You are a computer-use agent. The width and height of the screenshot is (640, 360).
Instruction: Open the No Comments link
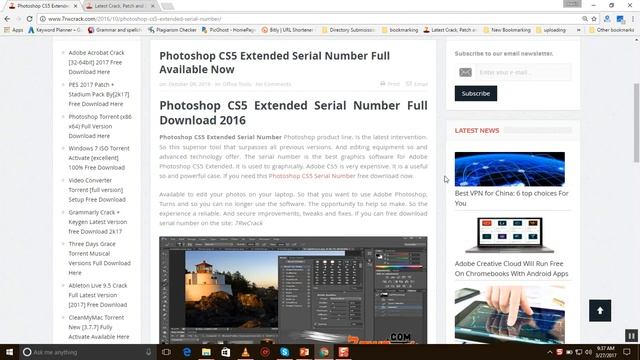pos(273,84)
